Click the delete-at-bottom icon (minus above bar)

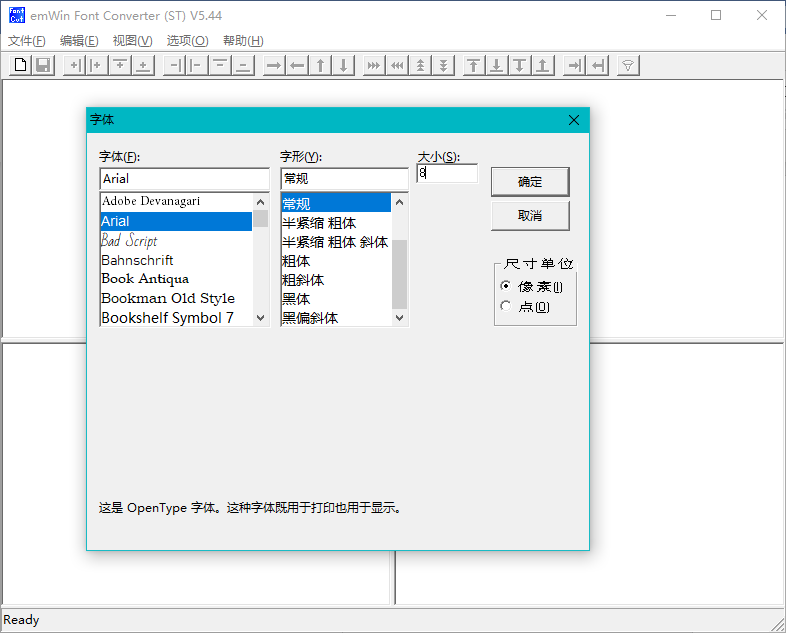tap(243, 65)
